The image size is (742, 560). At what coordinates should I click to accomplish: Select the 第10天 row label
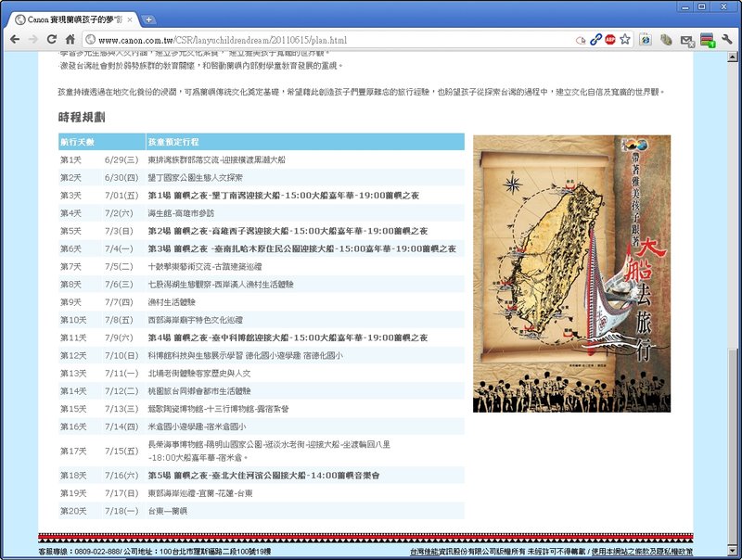point(73,320)
